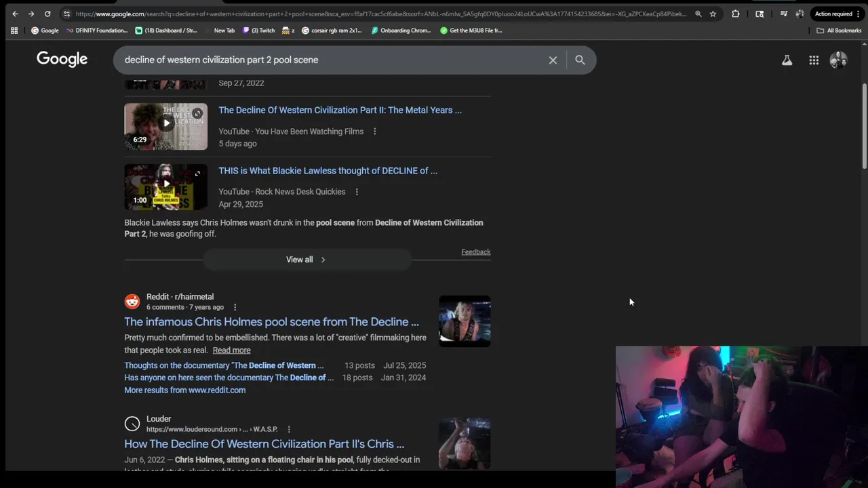Open more options for You Have Been Watching Films
The width and height of the screenshot is (868, 488).
(374, 131)
